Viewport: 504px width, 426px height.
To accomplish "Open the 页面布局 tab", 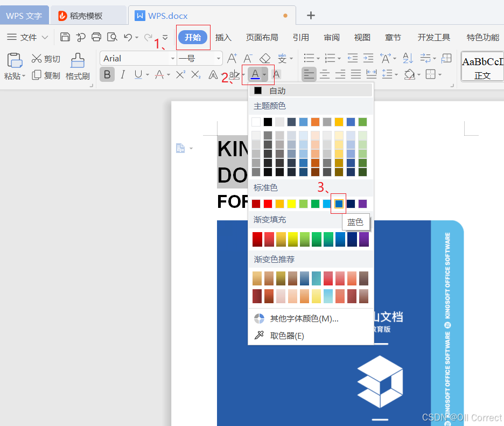I will point(262,37).
